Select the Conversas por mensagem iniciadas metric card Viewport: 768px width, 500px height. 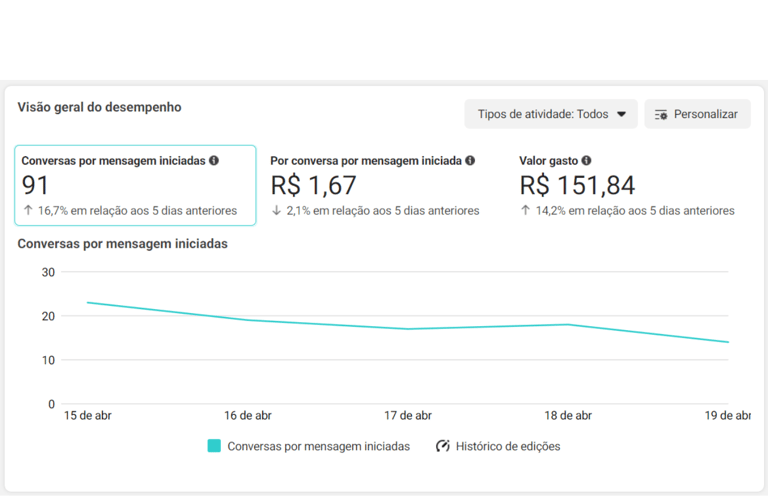[x=136, y=185]
